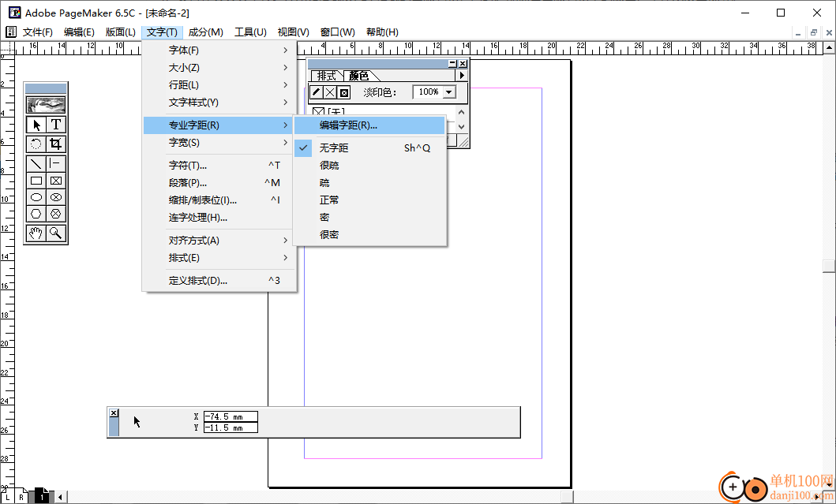This screenshot has width=836, height=504.
Task: Select the Cropping tool in the toolbox
Action: tap(56, 144)
